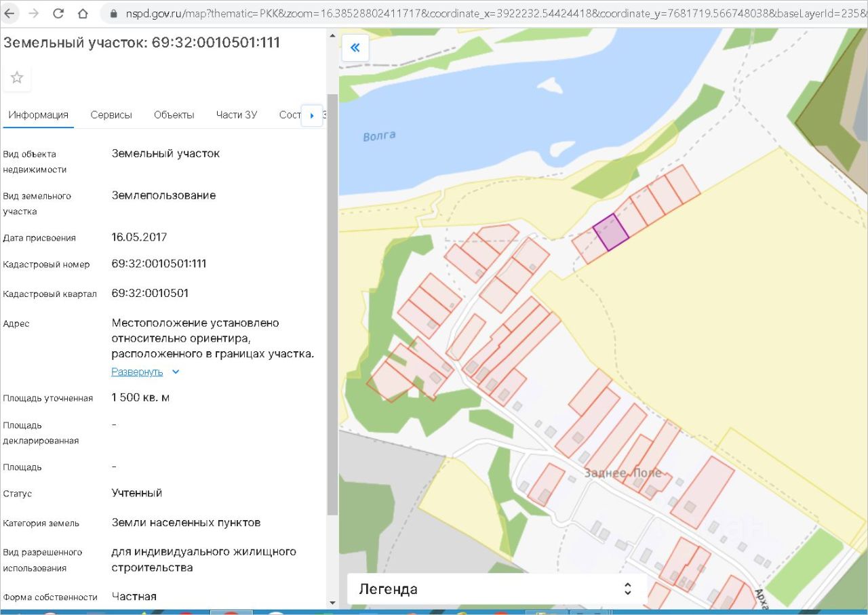Go to browser home page
Screen dimensions: 868x615
83,13
